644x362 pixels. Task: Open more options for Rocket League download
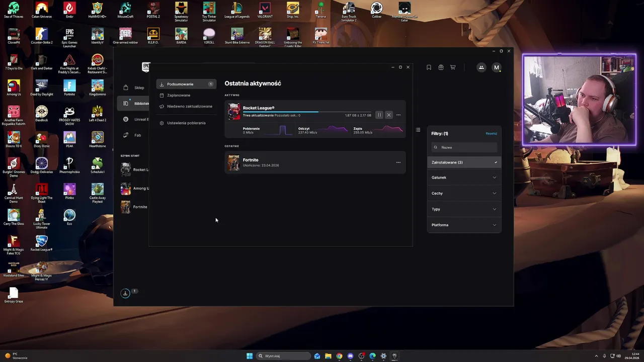coord(398,115)
